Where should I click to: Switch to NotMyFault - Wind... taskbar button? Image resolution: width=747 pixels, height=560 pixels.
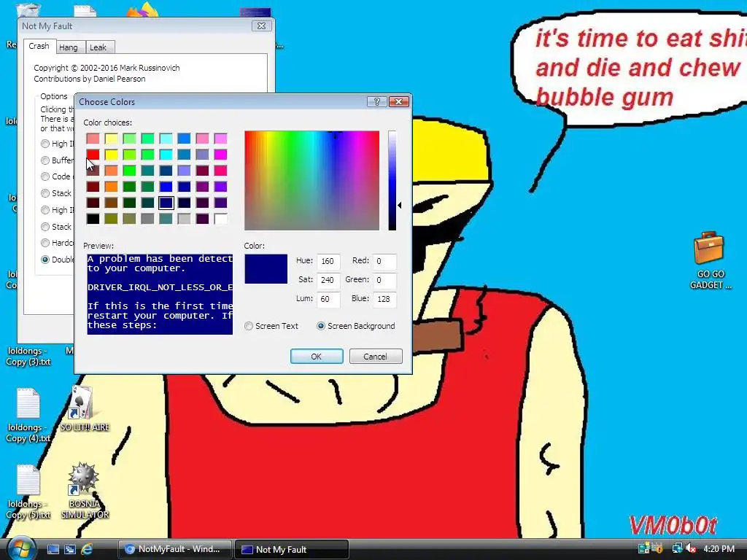(174, 549)
